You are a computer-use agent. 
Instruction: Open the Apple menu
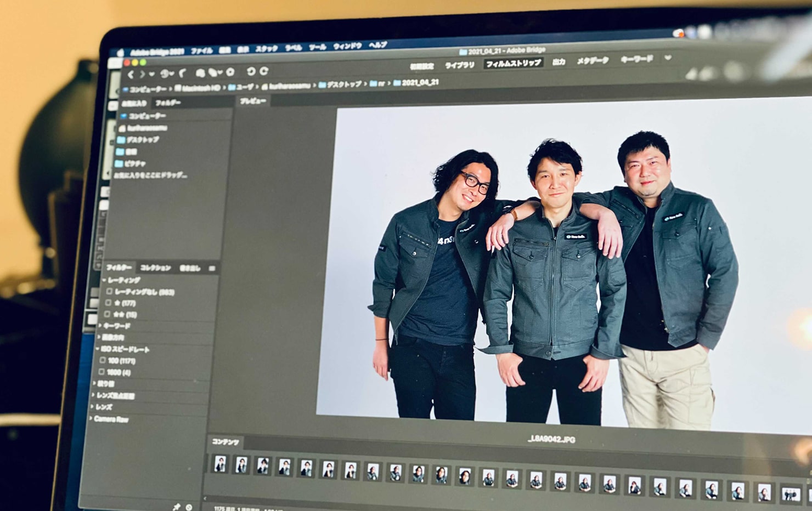point(122,53)
